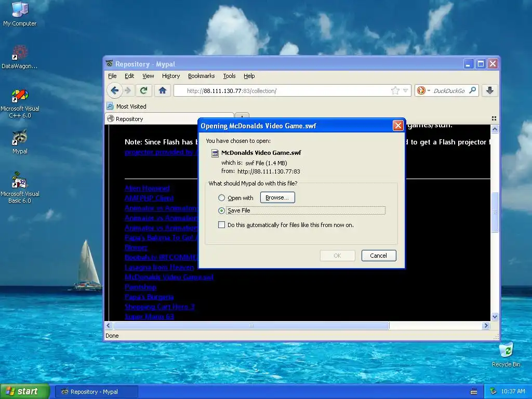
Task: Click the tray icon beside the clock
Action: [494, 391]
